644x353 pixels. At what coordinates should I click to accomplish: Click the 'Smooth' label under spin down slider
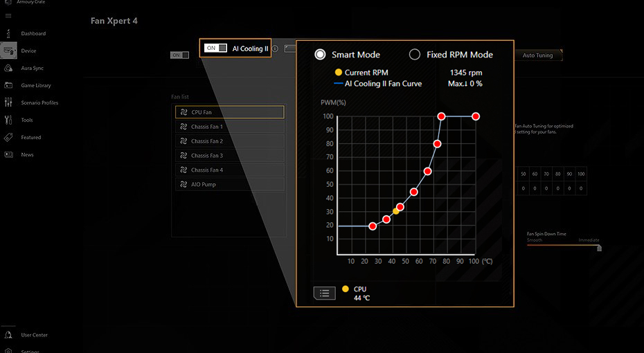tap(535, 240)
